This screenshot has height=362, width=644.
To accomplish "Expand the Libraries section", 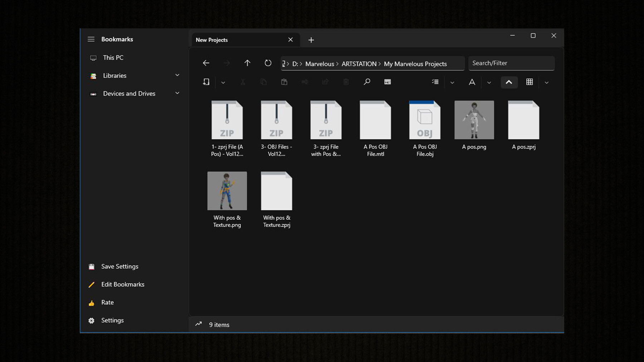I will 177,75.
